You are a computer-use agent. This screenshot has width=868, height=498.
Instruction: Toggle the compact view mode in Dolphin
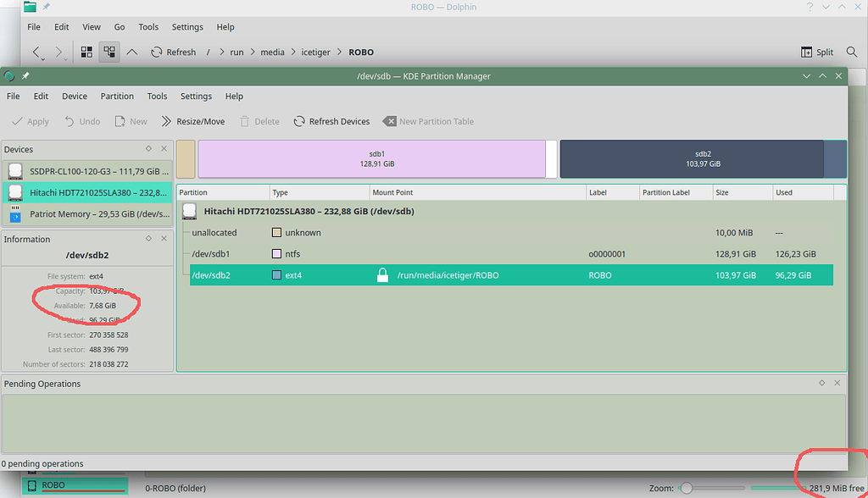click(x=108, y=52)
